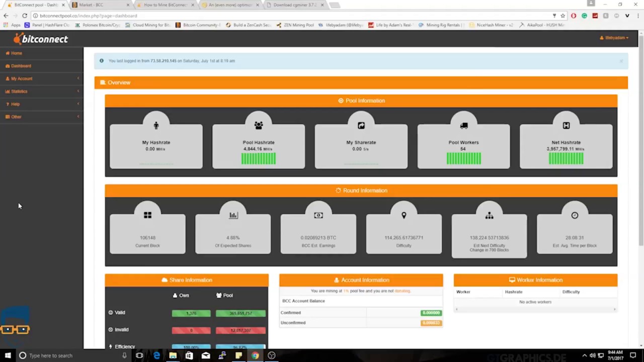Viewport: 644px width, 362px height.
Task: Expand the Help sidebar menu
Action: click(x=41, y=104)
